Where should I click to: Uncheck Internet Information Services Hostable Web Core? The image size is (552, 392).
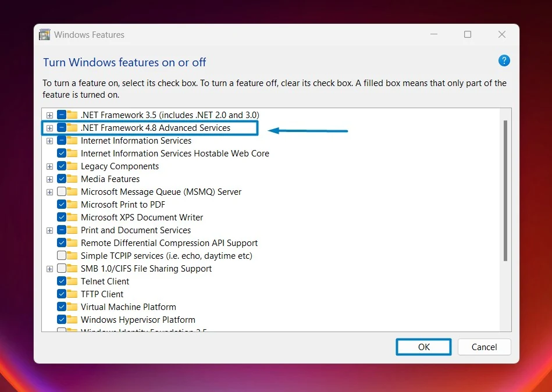(62, 153)
